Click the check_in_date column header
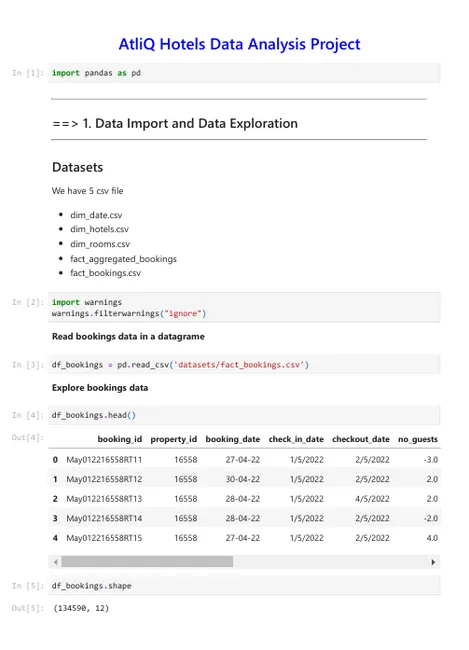 tap(296, 439)
